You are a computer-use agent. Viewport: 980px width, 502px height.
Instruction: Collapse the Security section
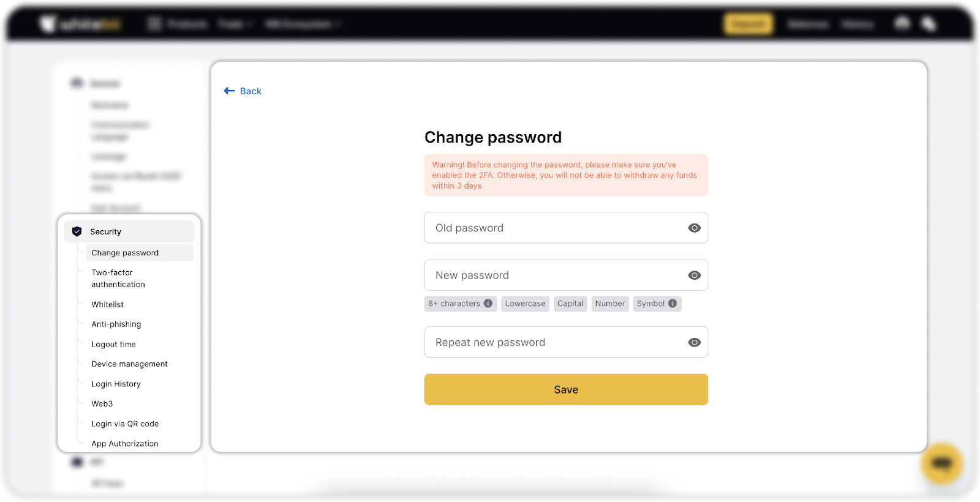129,231
